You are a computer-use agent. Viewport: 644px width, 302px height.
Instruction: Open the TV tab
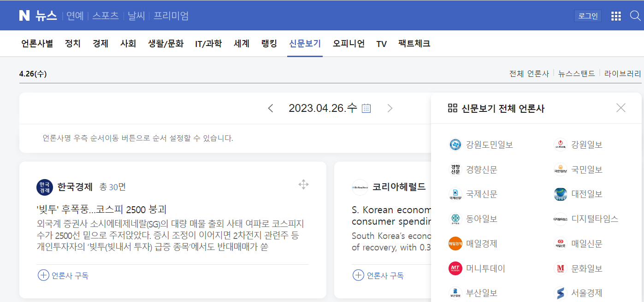click(x=381, y=44)
